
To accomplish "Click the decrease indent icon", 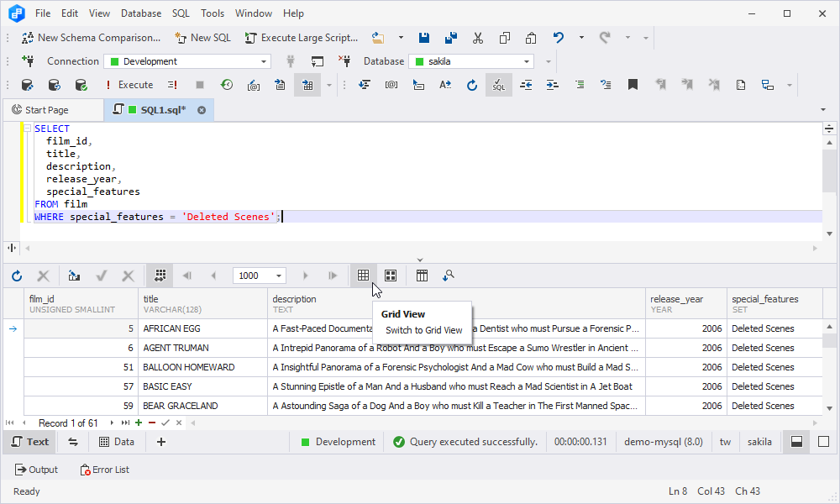I will (x=526, y=85).
